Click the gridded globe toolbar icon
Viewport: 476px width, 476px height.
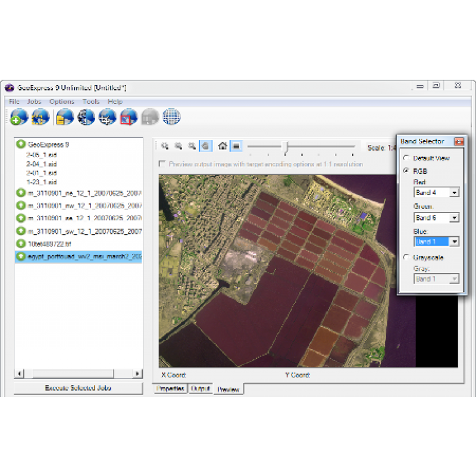coord(170,117)
